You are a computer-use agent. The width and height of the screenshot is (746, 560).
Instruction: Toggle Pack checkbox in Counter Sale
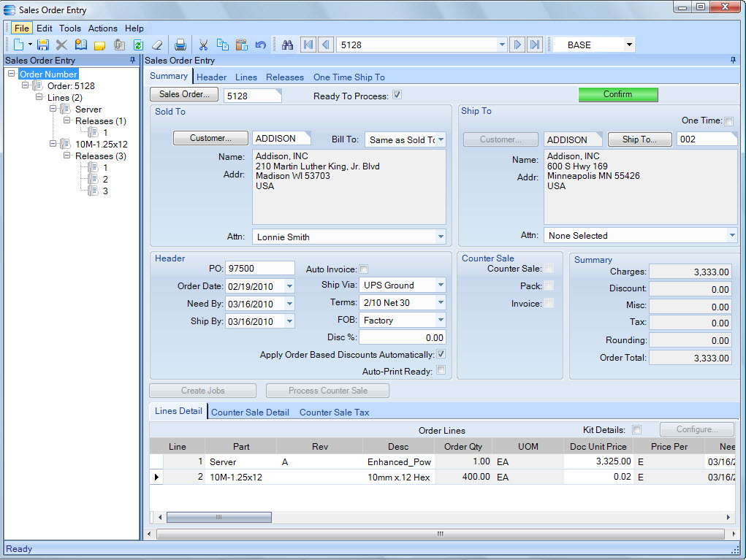(549, 285)
